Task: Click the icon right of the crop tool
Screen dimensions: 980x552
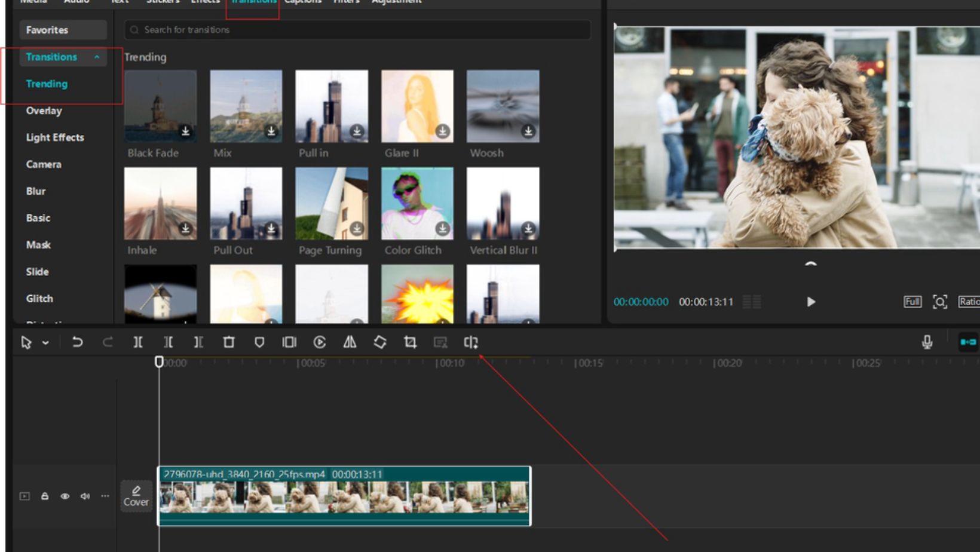Action: (440, 342)
